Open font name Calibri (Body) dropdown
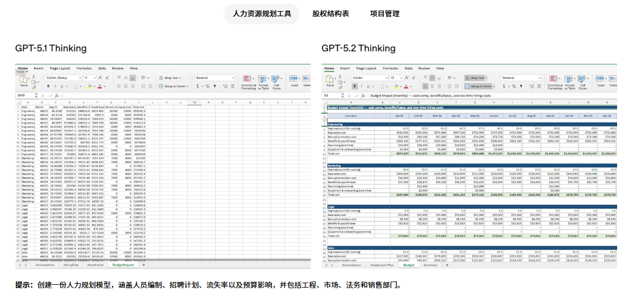Screen dimensions: 644x296 coord(64,78)
